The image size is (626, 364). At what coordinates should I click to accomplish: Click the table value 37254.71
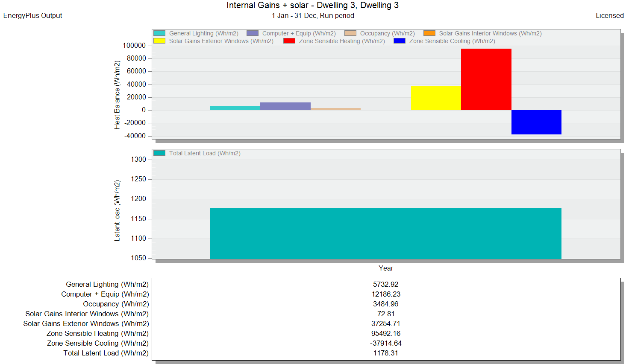(386, 323)
